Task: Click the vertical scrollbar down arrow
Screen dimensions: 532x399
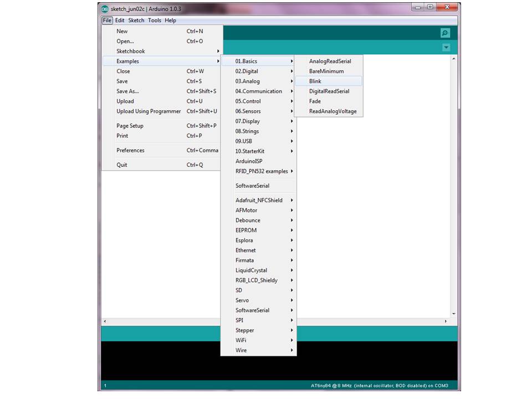Action: [x=453, y=313]
